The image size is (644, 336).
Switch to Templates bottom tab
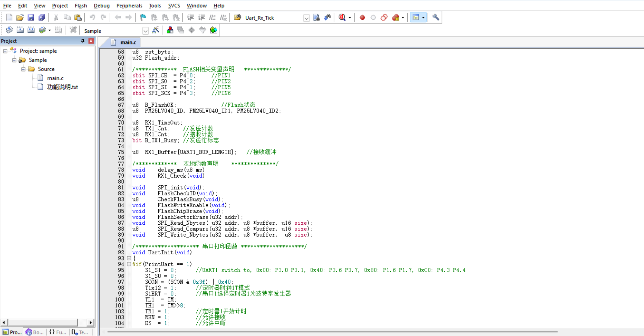click(x=80, y=332)
